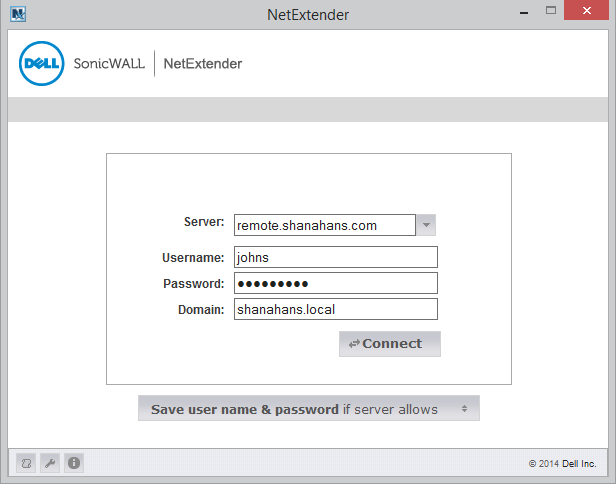The height and width of the screenshot is (484, 616).
Task: Select the Password field
Action: [336, 283]
